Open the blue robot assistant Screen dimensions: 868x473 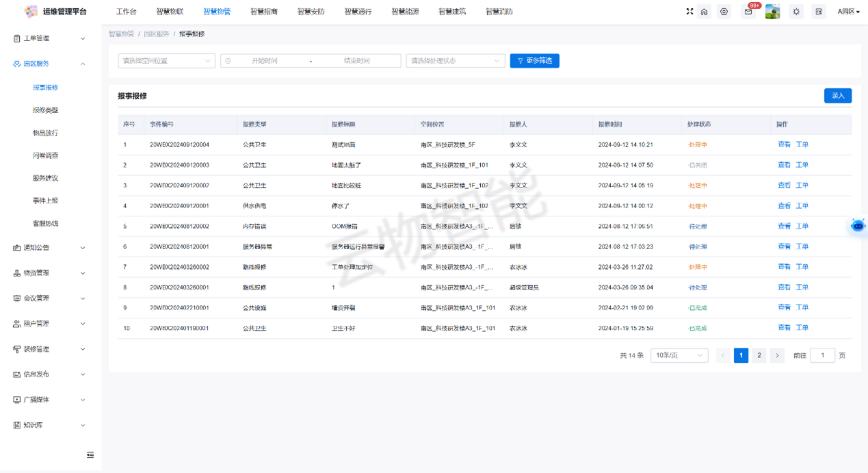858,226
